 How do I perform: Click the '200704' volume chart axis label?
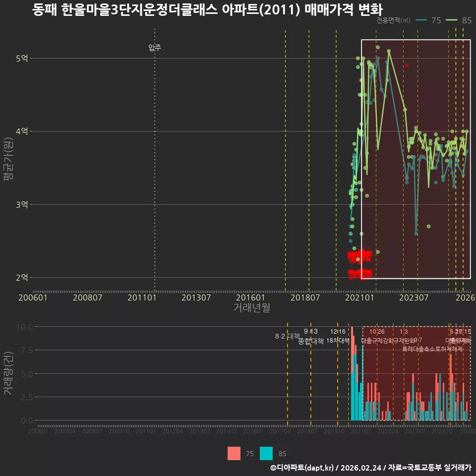65,431
